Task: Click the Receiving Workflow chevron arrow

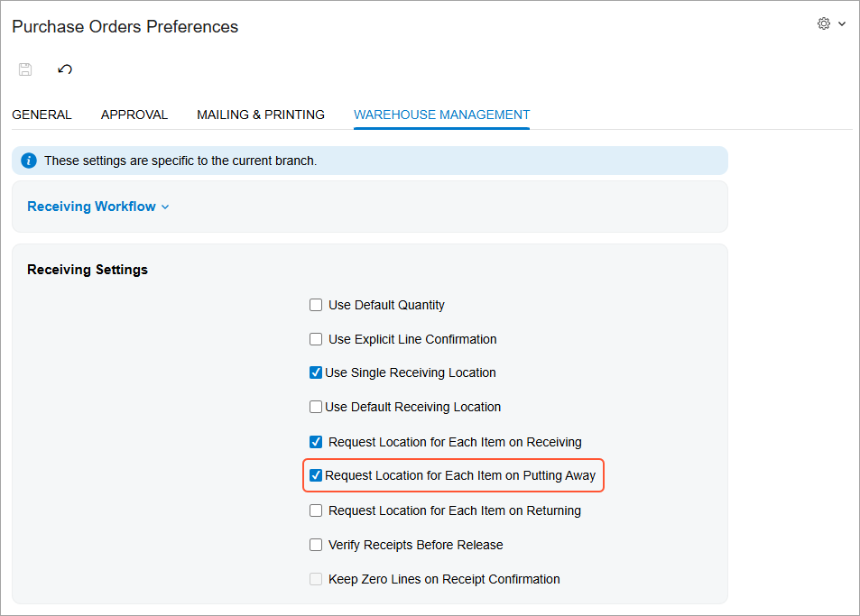Action: pos(165,207)
